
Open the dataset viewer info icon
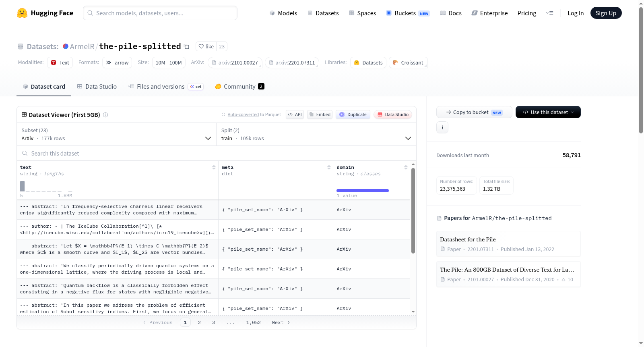point(105,115)
